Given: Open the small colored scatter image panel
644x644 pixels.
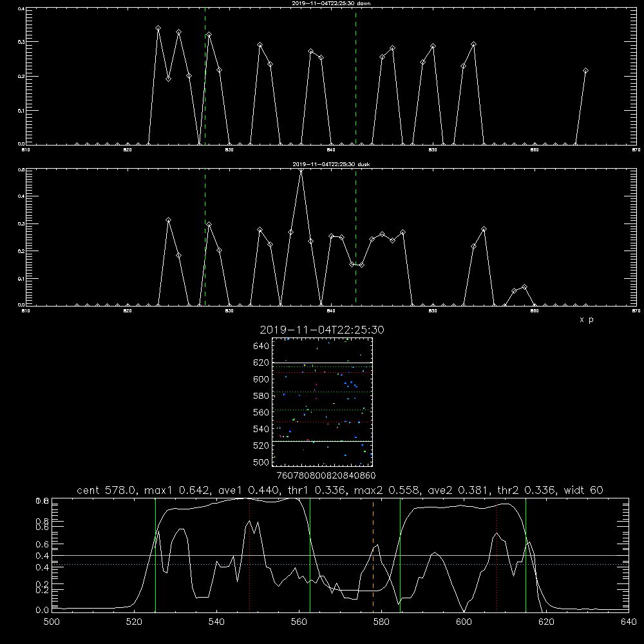Looking at the screenshot, I should click(x=323, y=402).
